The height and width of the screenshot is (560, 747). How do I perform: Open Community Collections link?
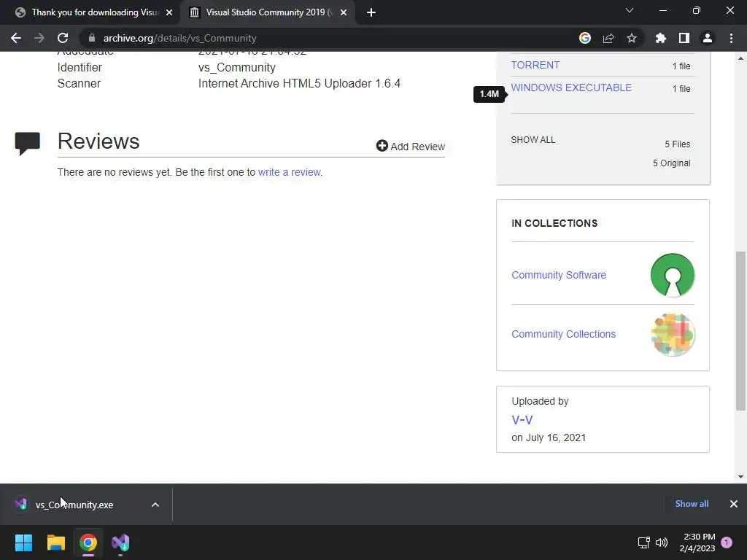point(563,334)
